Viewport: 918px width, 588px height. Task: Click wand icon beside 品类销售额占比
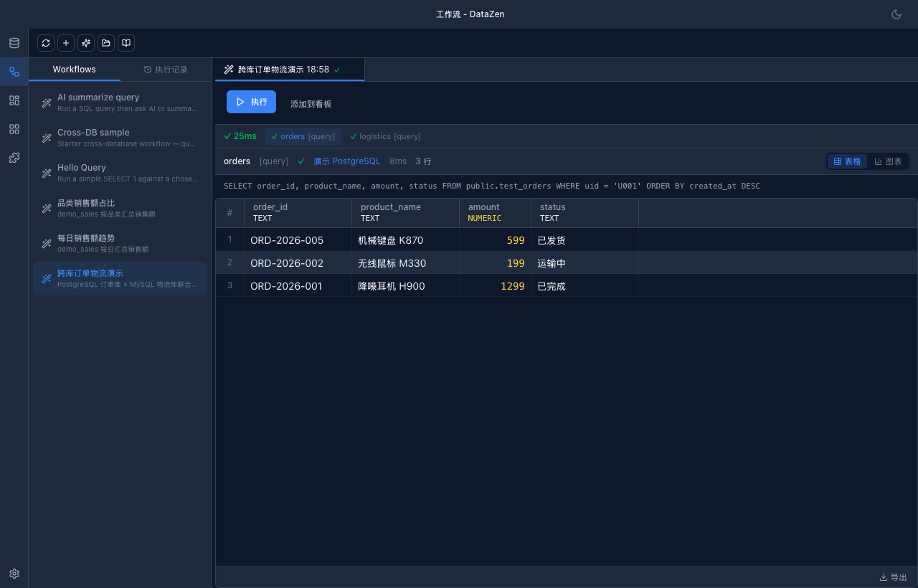pos(47,209)
